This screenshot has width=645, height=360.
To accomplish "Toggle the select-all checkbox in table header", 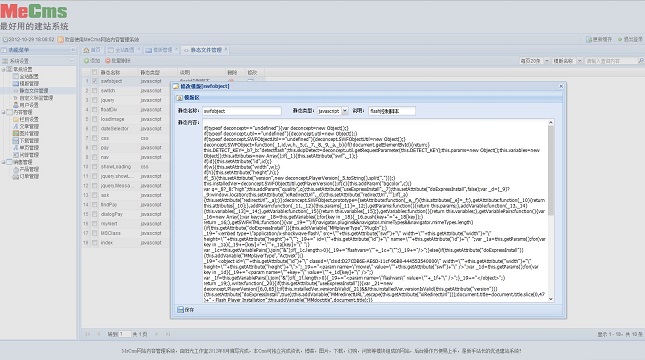I will [x=95, y=72].
